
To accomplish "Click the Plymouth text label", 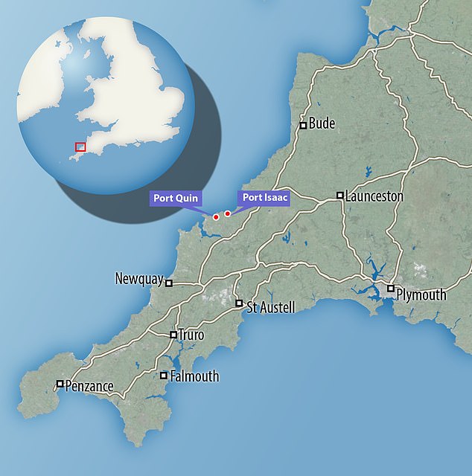I will [421, 295].
